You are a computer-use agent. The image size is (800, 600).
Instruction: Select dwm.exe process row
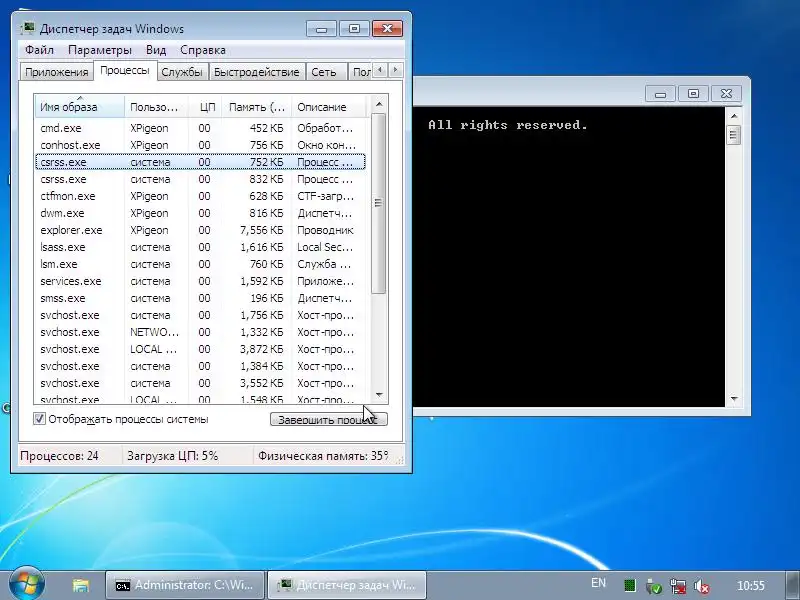point(201,213)
